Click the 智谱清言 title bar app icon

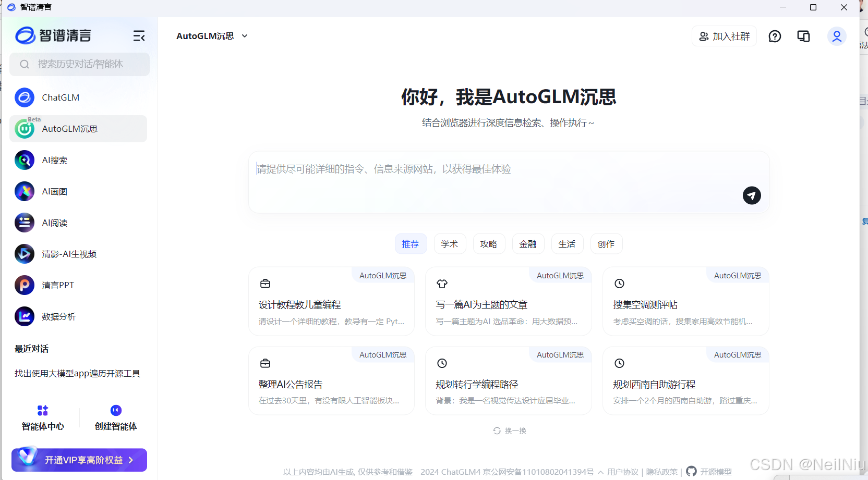click(x=11, y=7)
